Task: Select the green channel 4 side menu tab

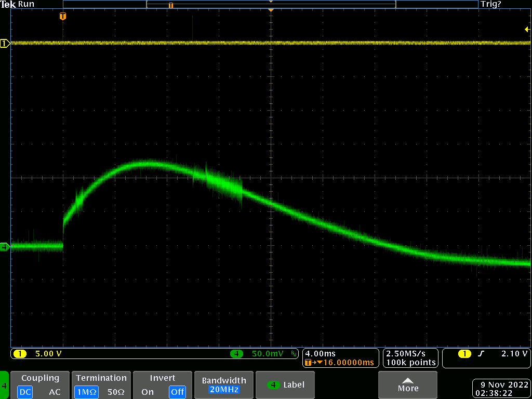Action: 4,385
